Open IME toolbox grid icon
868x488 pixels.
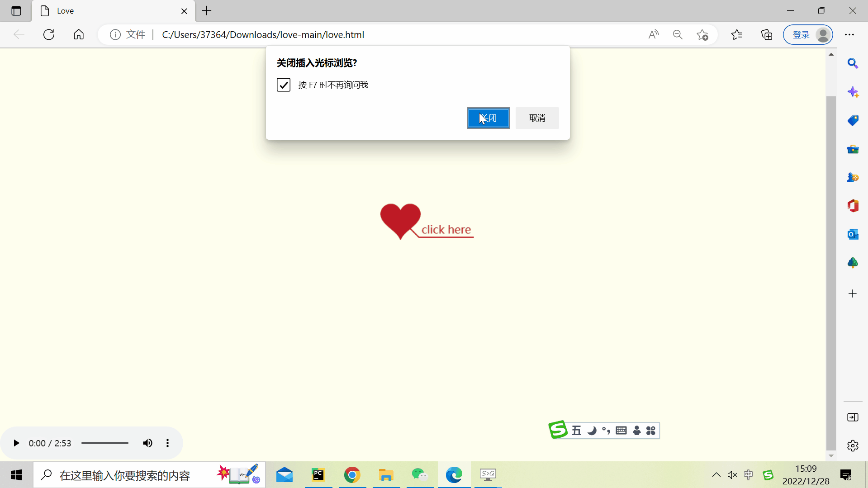[651, 431]
